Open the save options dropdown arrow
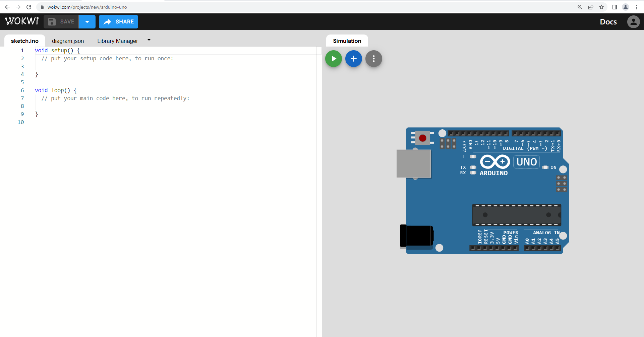This screenshot has height=337, width=644. [x=87, y=22]
